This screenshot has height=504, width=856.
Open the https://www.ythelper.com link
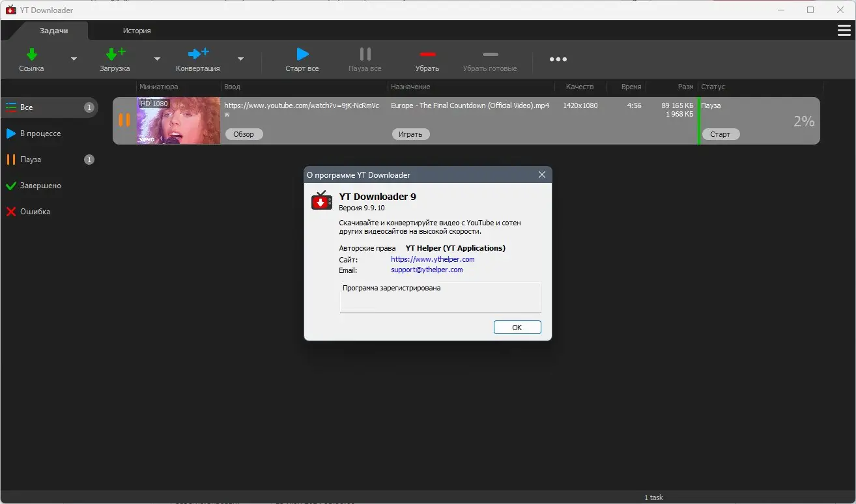(x=433, y=259)
